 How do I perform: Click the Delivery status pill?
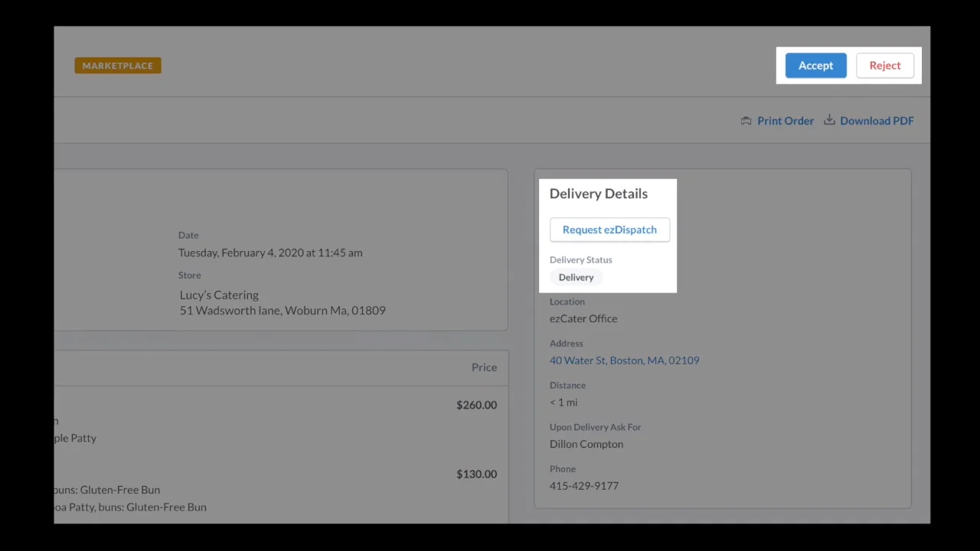click(576, 278)
